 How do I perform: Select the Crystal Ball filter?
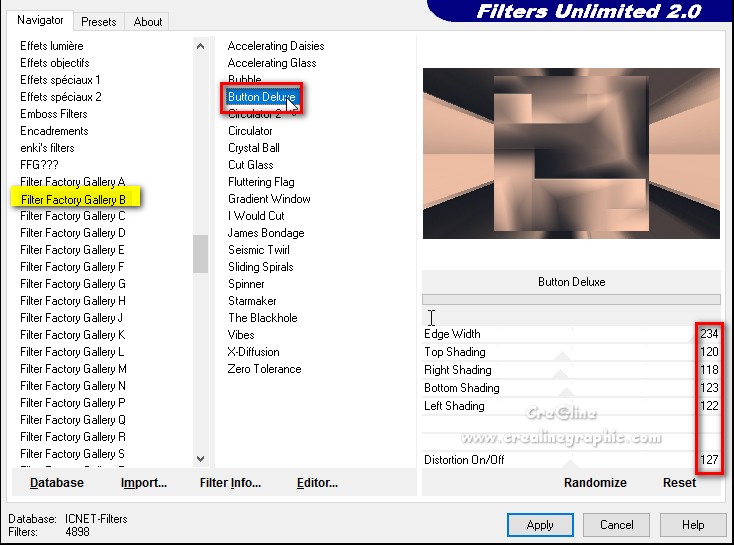point(254,148)
